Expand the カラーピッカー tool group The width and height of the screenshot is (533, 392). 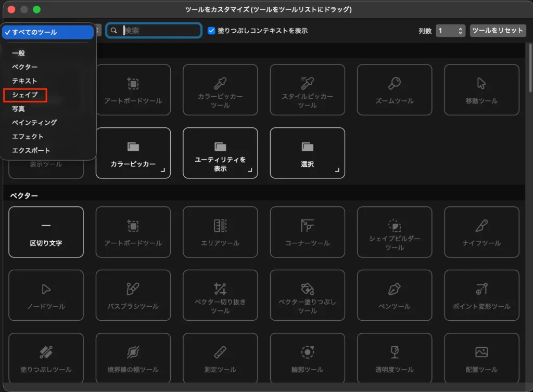point(133,153)
